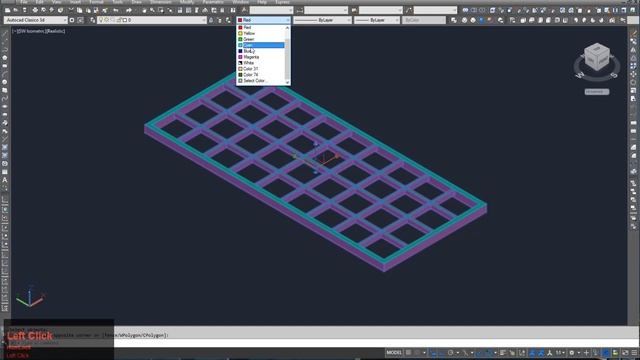
Task: Open the Layer Properties Manager icon
Action: tap(93, 20)
